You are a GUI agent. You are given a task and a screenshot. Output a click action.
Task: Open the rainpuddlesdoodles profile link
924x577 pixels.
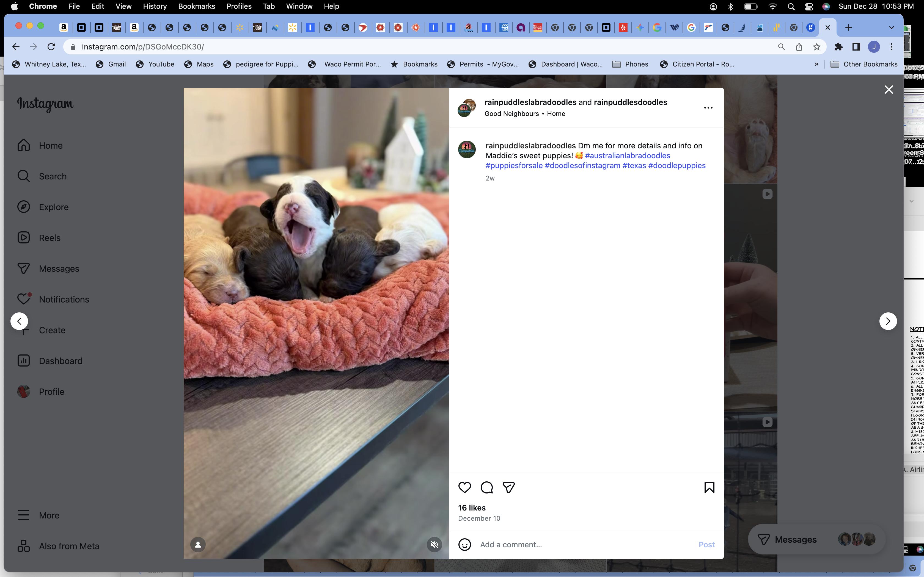[x=630, y=102]
